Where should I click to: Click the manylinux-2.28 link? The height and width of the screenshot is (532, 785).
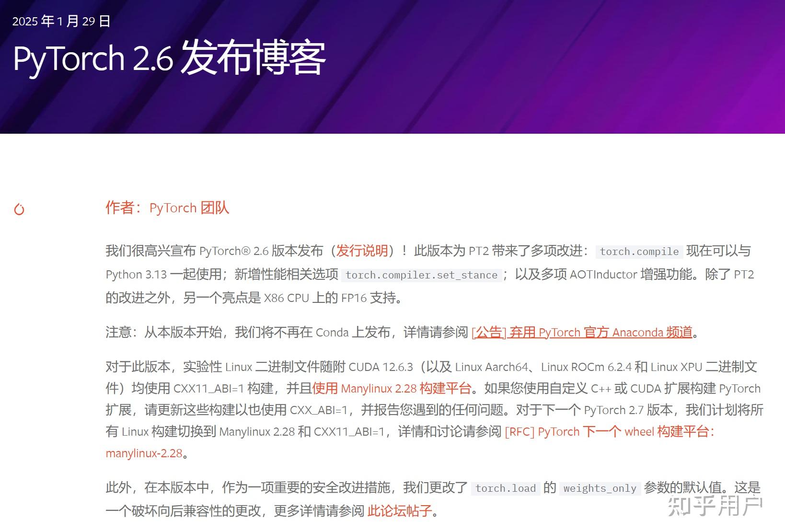tap(143, 453)
